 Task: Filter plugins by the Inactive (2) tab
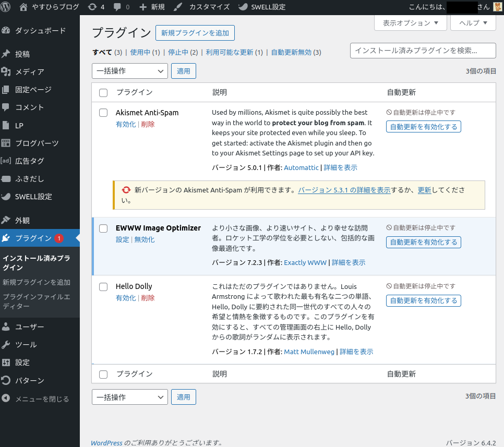[183, 52]
